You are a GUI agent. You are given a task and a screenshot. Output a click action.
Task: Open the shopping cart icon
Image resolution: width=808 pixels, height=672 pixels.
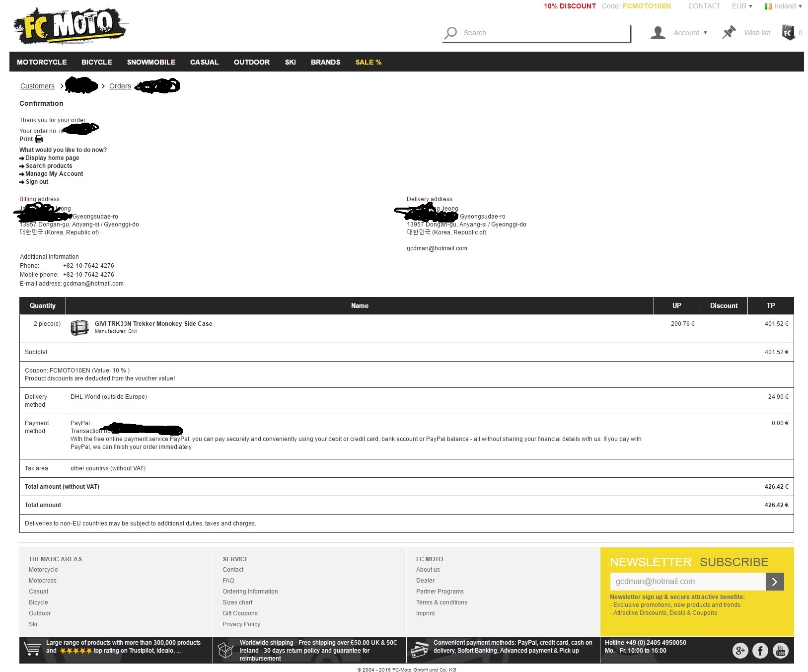(788, 33)
